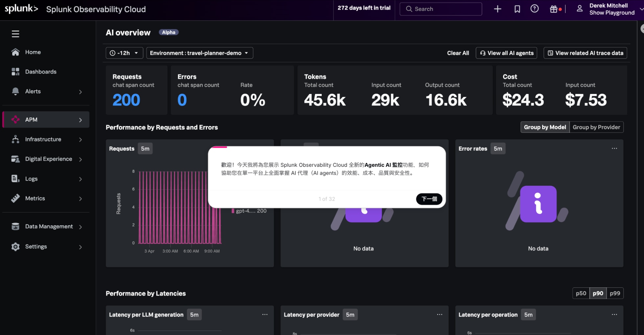Expand the Digital Experience submenu chevron
The width and height of the screenshot is (644, 335).
pos(80,159)
